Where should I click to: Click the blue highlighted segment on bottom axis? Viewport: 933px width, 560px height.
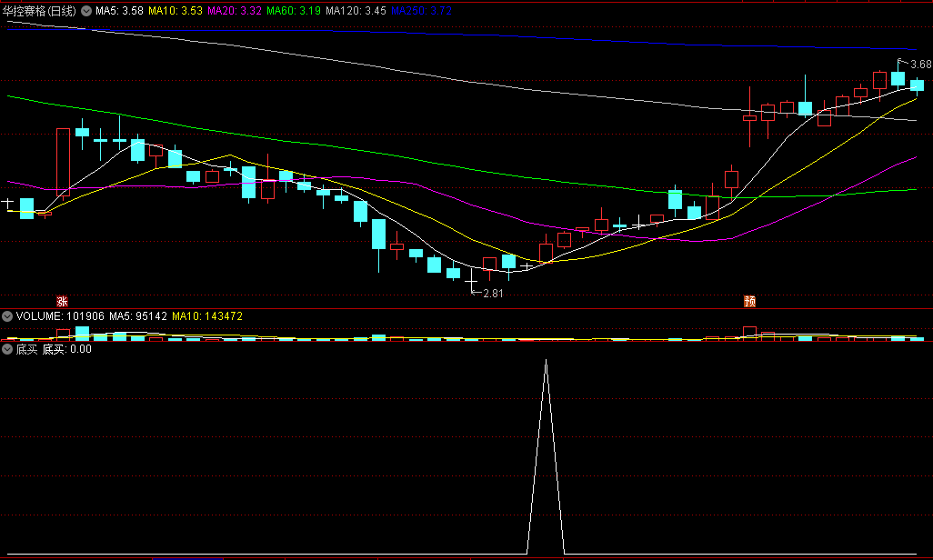click(187, 558)
